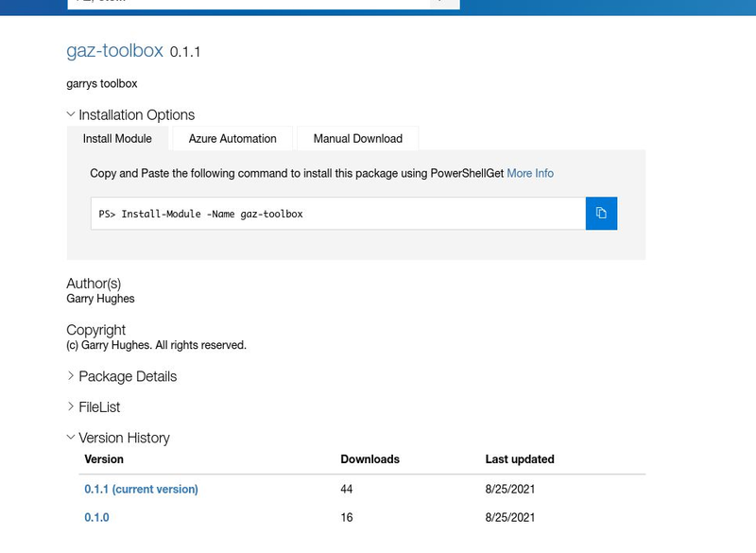Switch to the Azure Automation tab

(x=232, y=138)
